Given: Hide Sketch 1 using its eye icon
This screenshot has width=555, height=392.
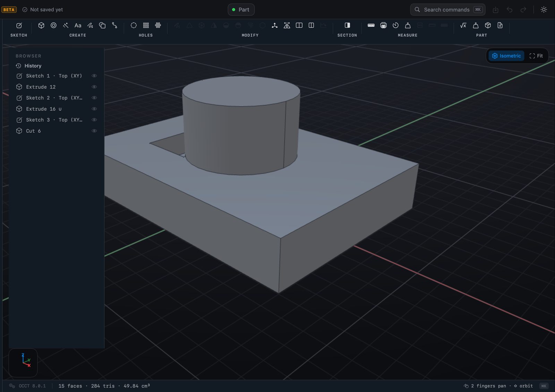Looking at the screenshot, I should click(94, 76).
